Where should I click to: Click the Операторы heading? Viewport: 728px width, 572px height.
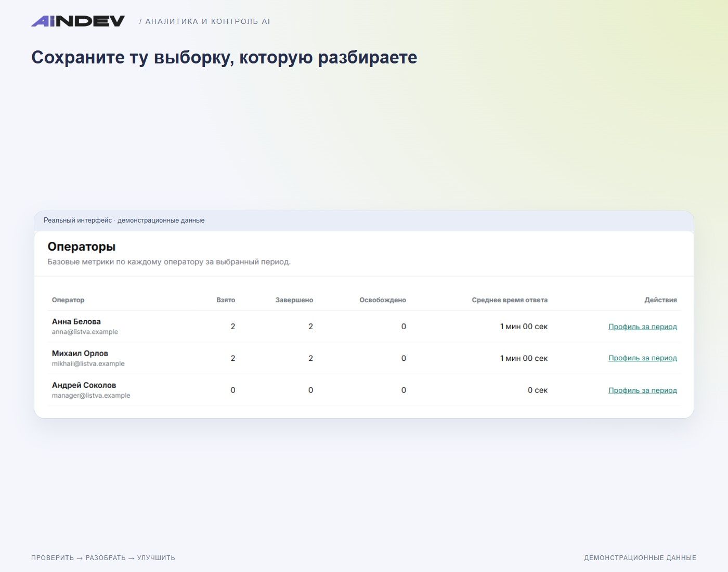(82, 246)
